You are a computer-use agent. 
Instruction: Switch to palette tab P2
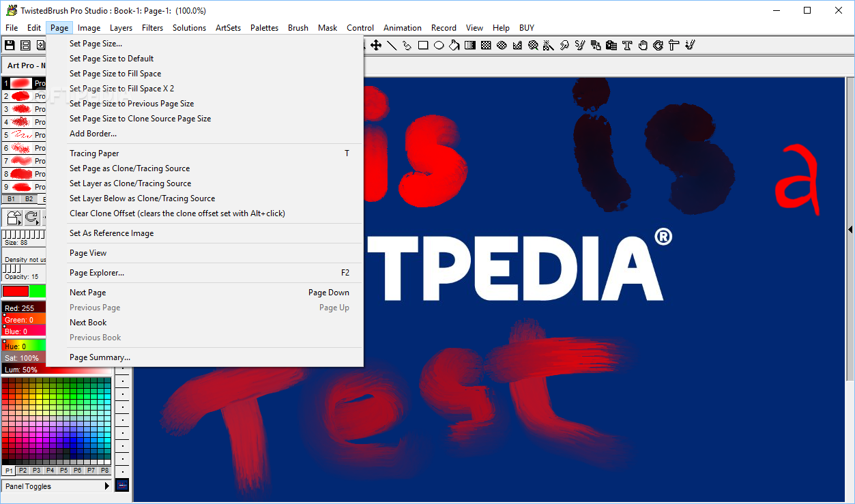click(x=23, y=471)
